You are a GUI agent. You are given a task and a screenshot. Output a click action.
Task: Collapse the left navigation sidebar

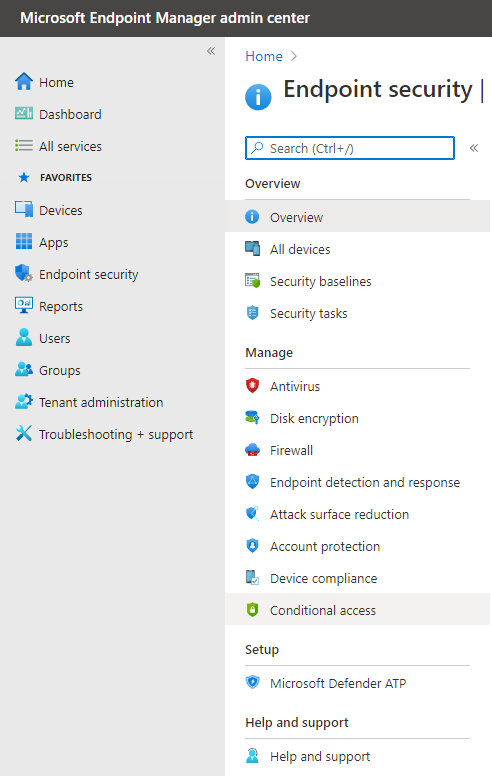click(211, 51)
